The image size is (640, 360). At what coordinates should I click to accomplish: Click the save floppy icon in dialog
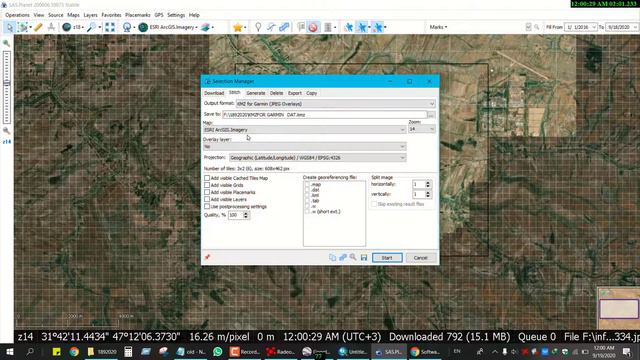364,258
